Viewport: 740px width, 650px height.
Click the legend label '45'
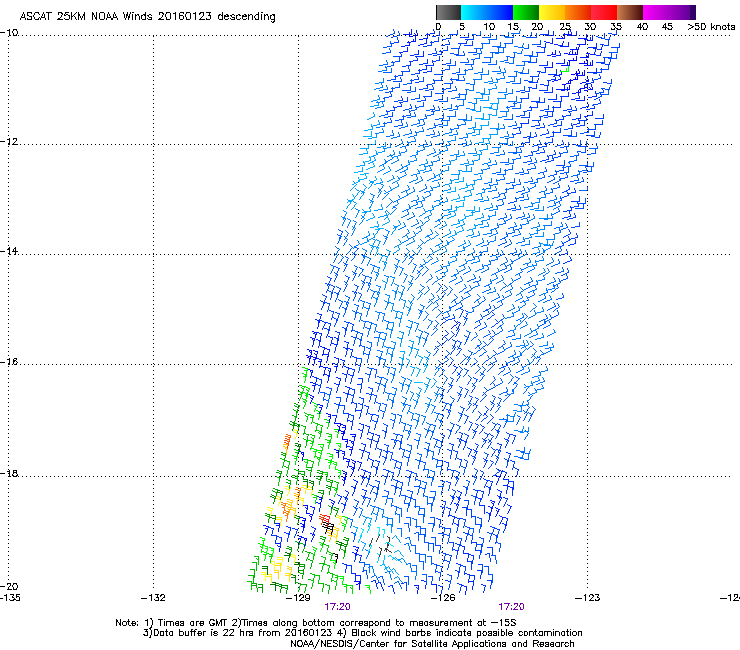667,27
